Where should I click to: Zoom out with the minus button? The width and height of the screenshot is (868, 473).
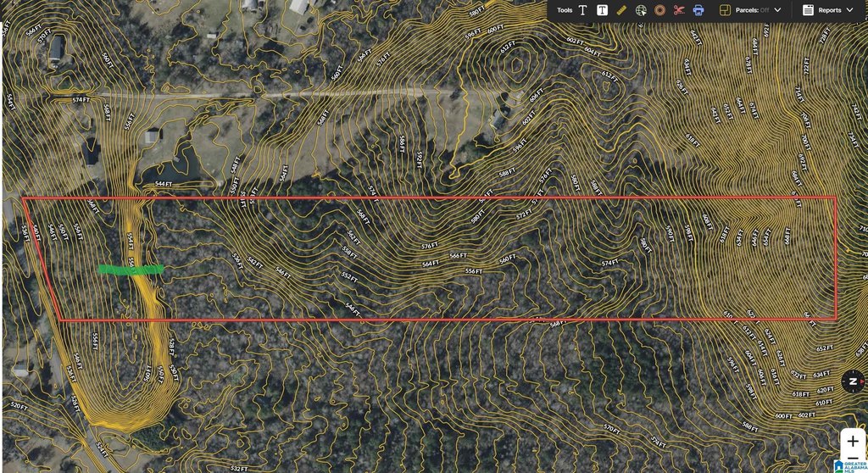point(853,458)
